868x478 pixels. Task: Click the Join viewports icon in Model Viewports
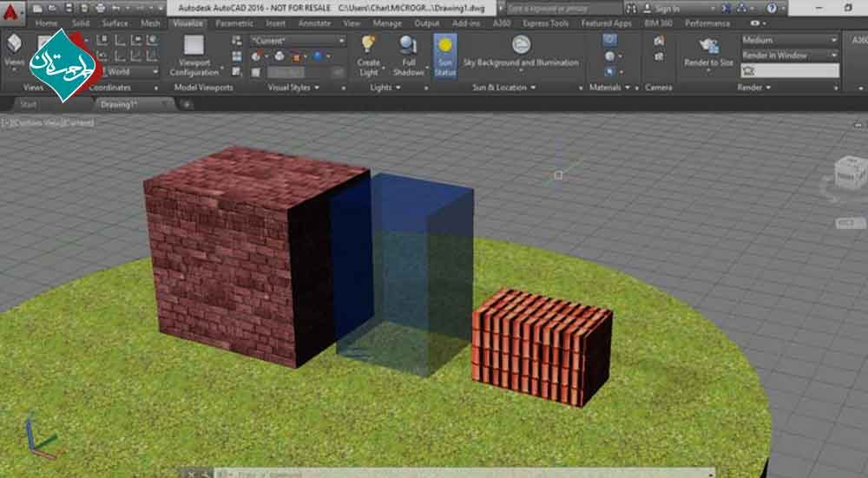tap(237, 56)
